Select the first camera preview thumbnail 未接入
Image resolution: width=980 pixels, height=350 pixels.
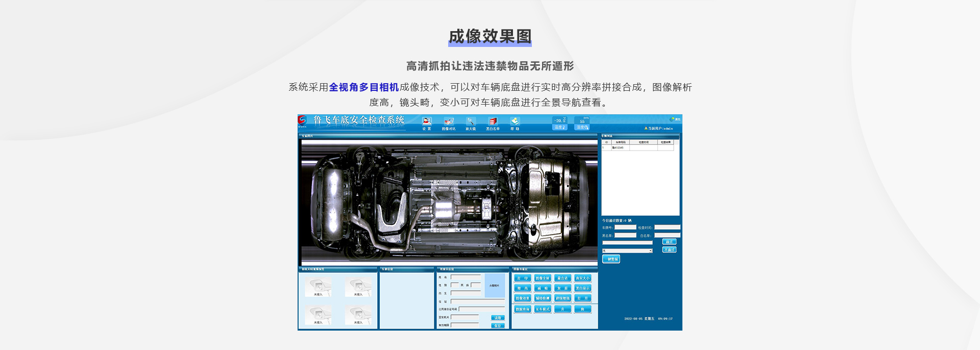pos(318,288)
